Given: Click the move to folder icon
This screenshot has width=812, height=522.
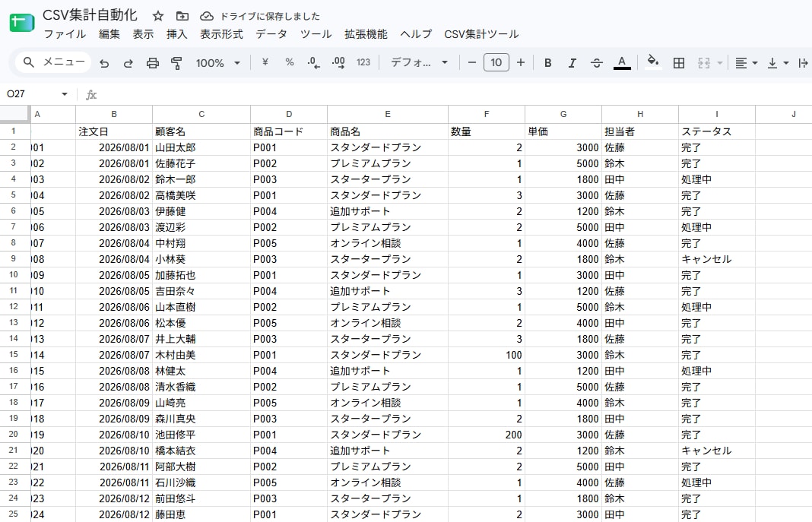Looking at the screenshot, I should [182, 16].
